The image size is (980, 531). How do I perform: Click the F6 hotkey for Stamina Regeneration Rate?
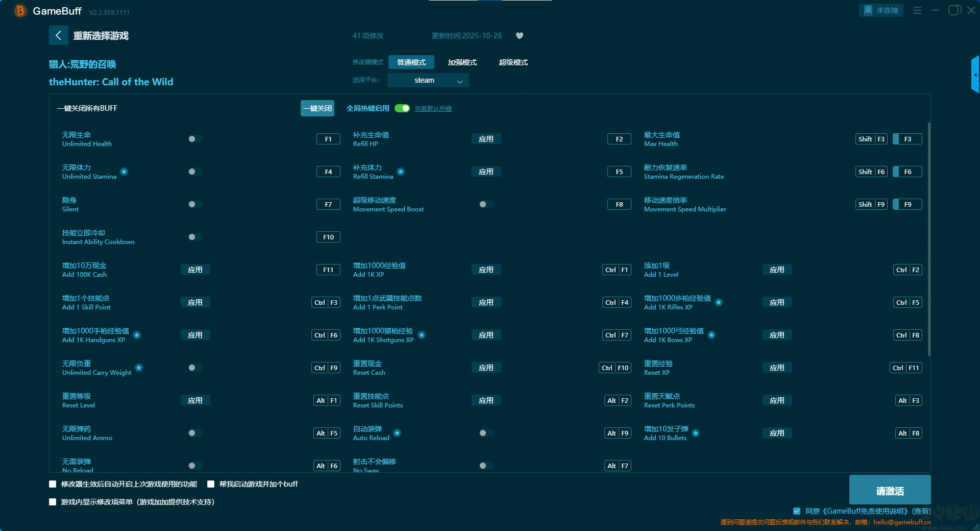[908, 172]
